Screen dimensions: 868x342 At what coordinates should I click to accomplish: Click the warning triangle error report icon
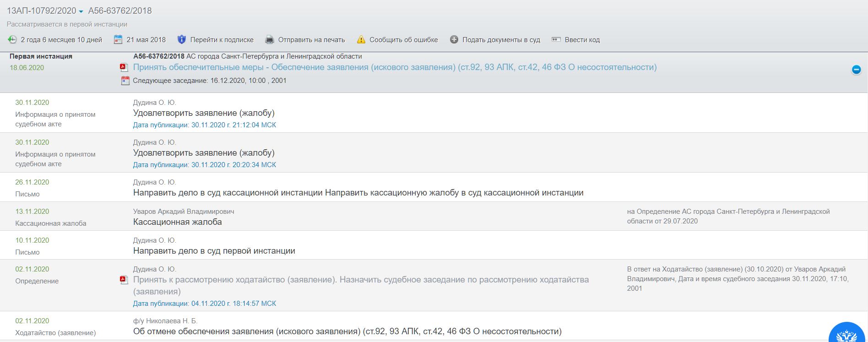(361, 40)
